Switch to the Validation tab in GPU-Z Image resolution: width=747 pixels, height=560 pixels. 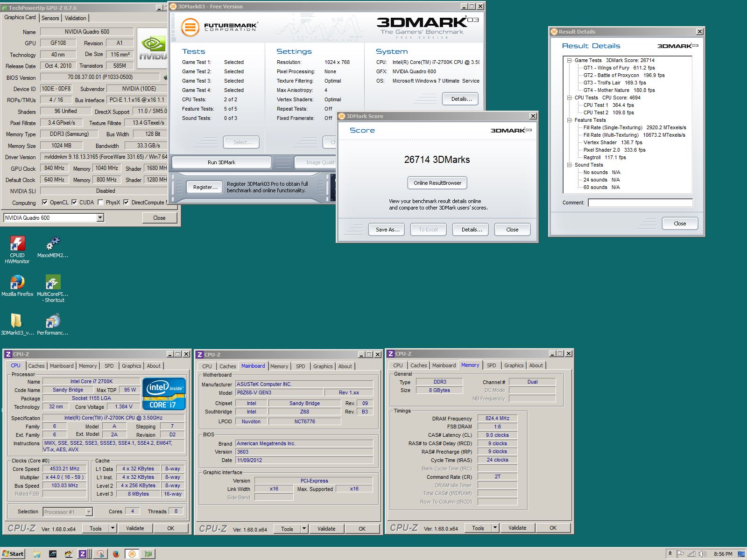75,18
